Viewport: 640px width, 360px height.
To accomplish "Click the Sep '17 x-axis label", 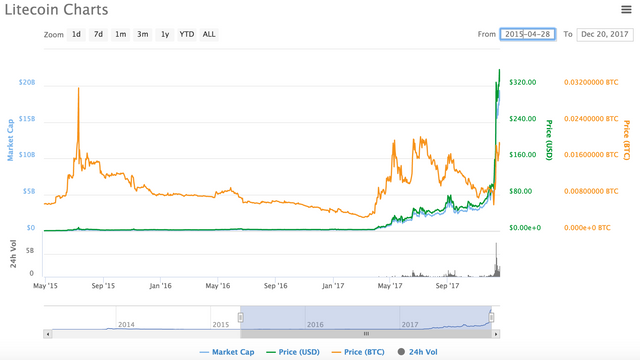I will tap(447, 286).
